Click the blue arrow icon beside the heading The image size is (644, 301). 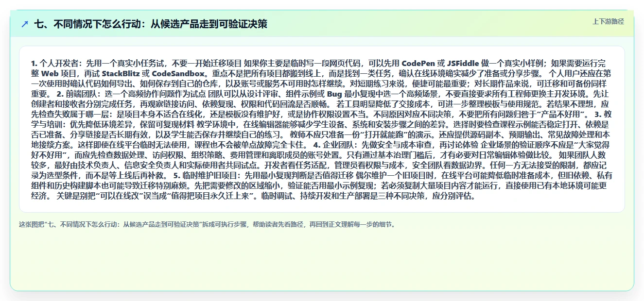25,24
